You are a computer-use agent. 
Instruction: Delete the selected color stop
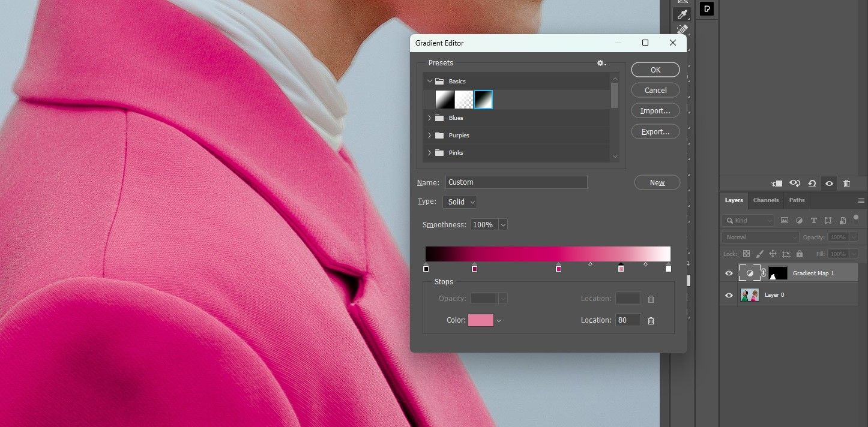pos(651,321)
